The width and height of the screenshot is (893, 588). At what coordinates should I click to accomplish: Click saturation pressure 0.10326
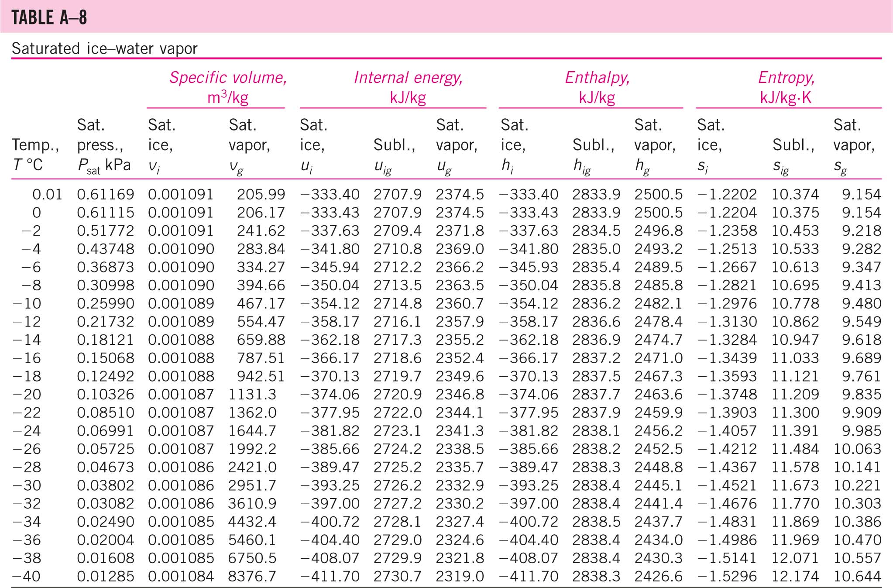tap(106, 394)
